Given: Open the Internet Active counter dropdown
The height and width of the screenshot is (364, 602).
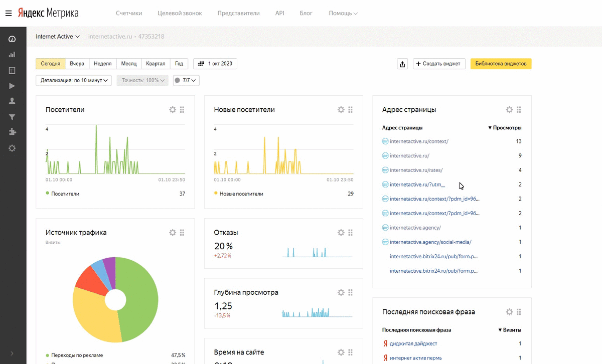Looking at the screenshot, I should click(58, 37).
